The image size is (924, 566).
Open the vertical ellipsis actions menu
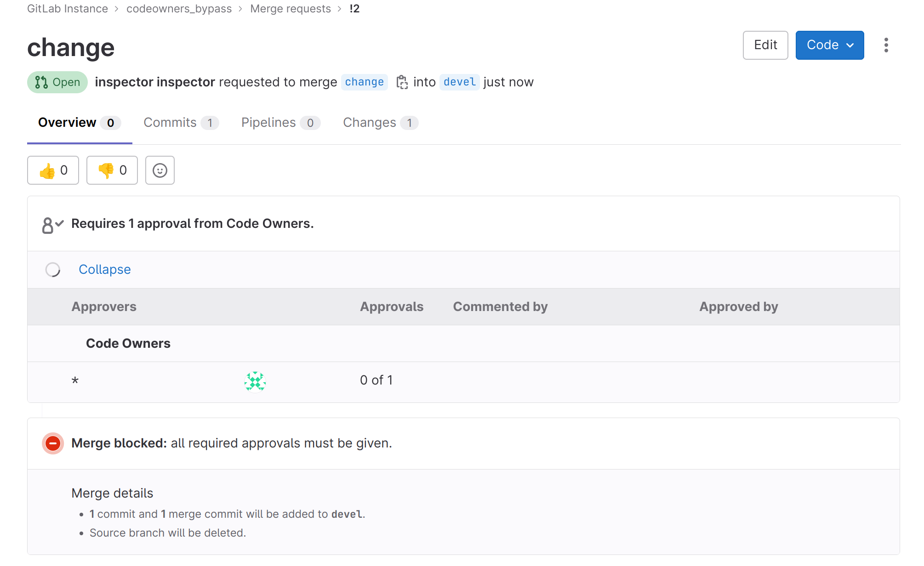click(886, 45)
